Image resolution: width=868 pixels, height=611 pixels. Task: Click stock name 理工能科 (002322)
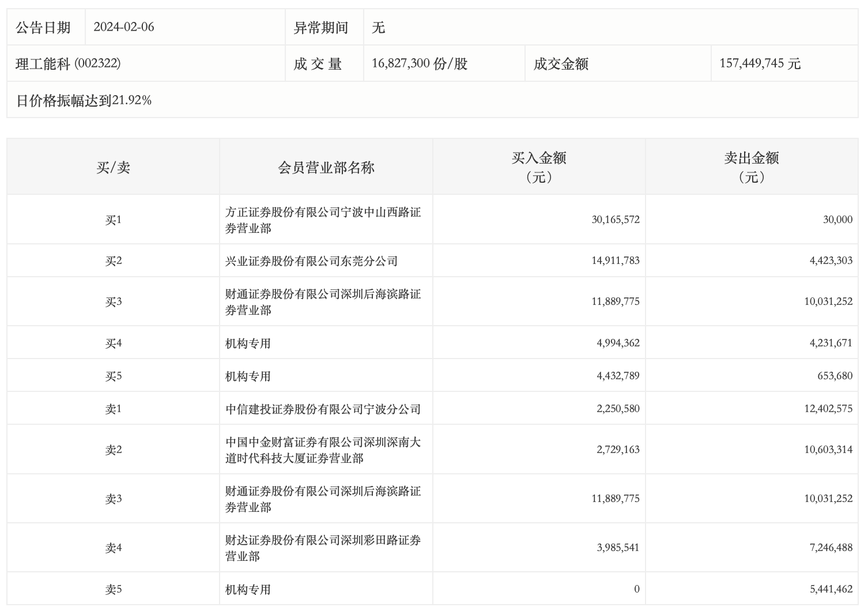(68, 63)
